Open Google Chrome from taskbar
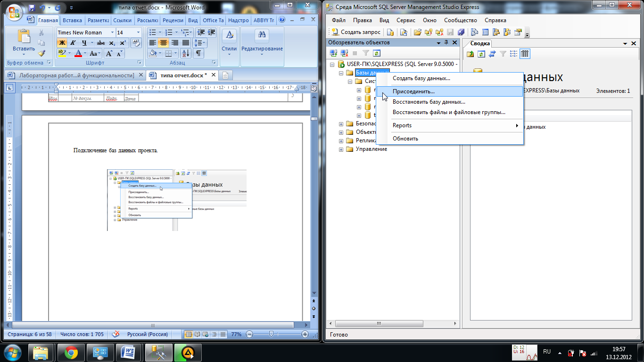The image size is (644, 362). [71, 352]
